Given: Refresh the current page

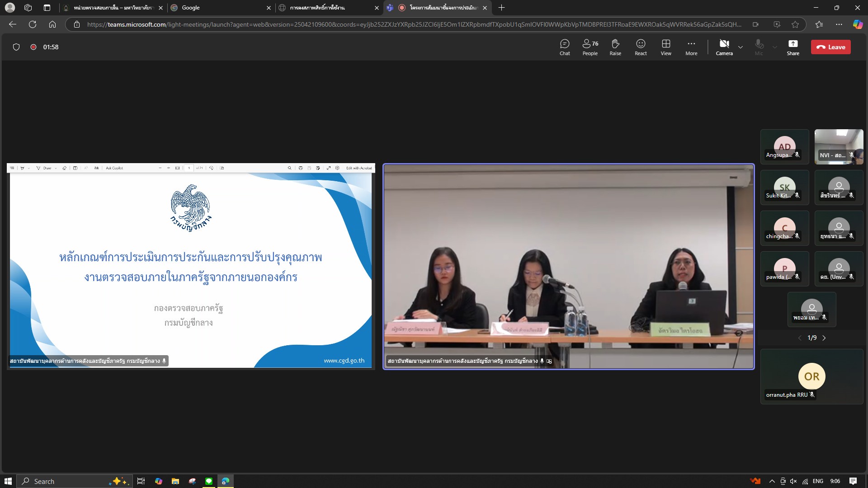Looking at the screenshot, I should [33, 24].
